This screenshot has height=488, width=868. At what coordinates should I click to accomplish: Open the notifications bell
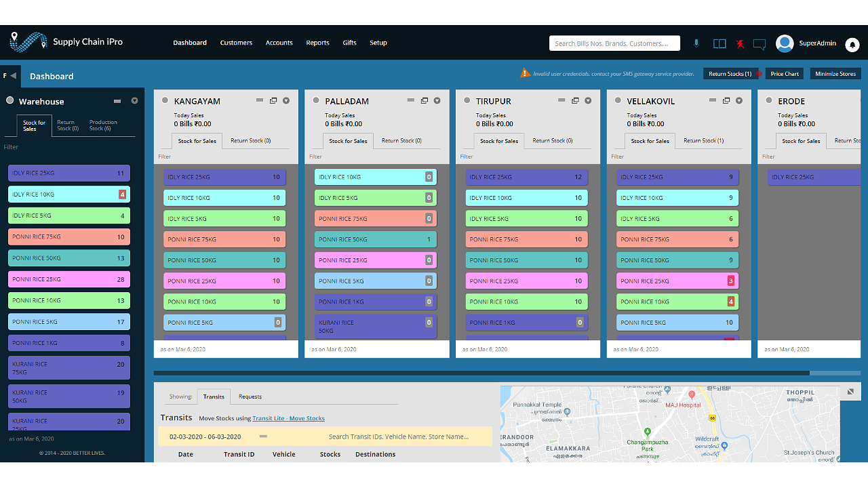click(x=852, y=45)
